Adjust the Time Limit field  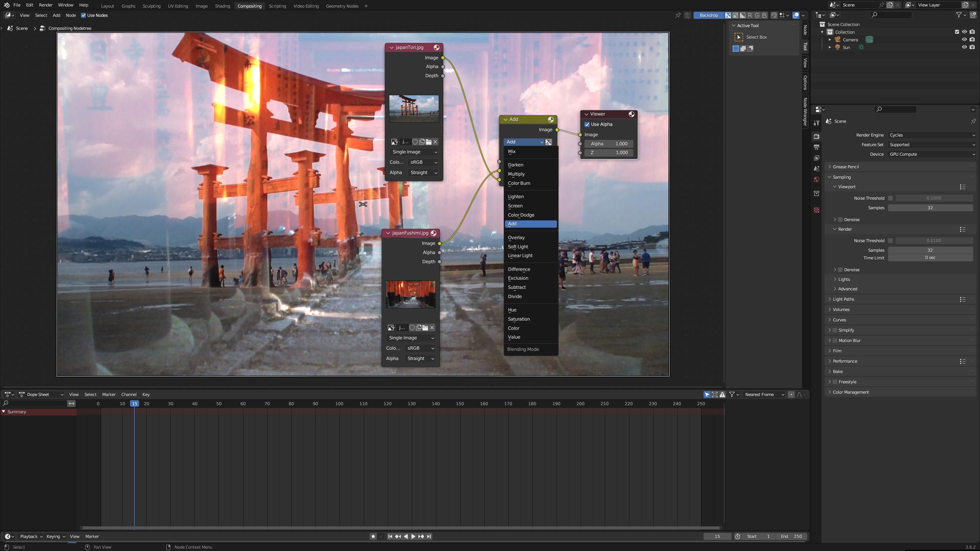(x=930, y=258)
